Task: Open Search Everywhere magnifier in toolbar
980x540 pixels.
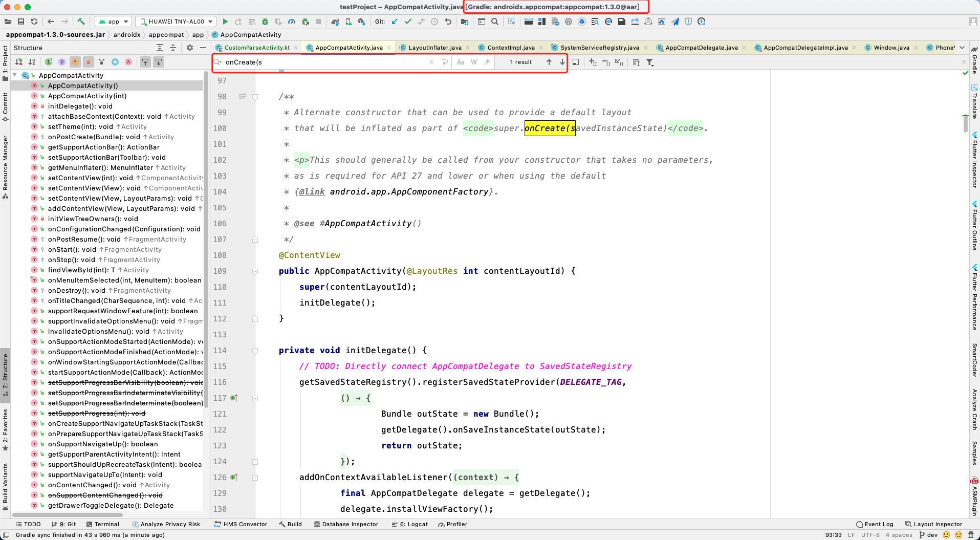Action: click(x=495, y=21)
